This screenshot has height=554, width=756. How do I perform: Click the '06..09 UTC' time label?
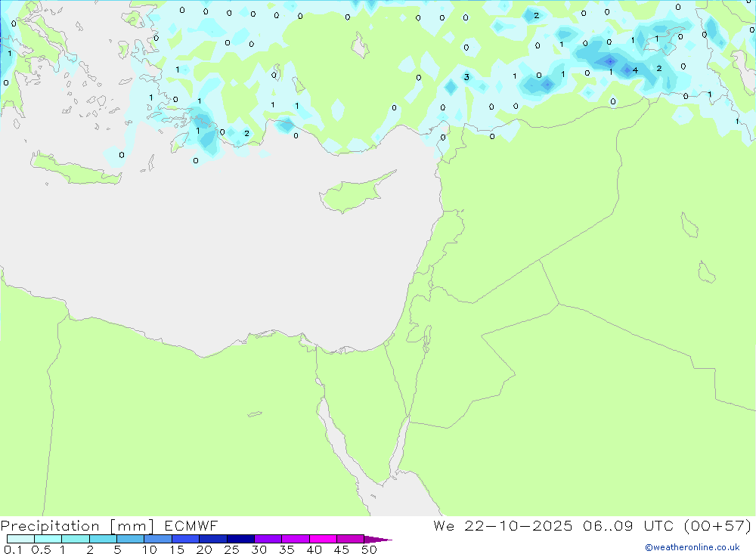(x=627, y=526)
